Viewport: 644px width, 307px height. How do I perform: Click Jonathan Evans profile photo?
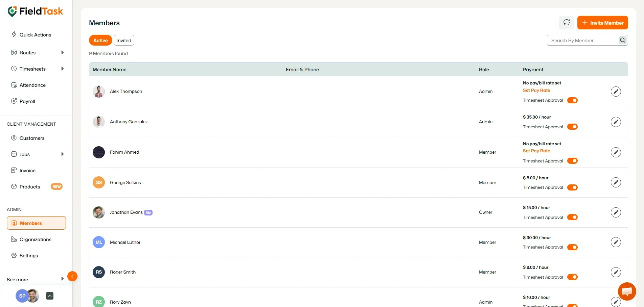(99, 212)
